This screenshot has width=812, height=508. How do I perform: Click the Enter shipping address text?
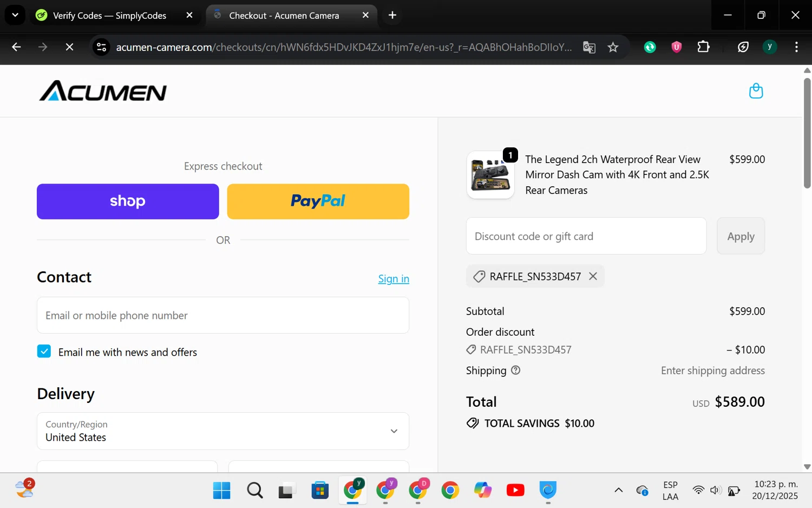(x=712, y=370)
